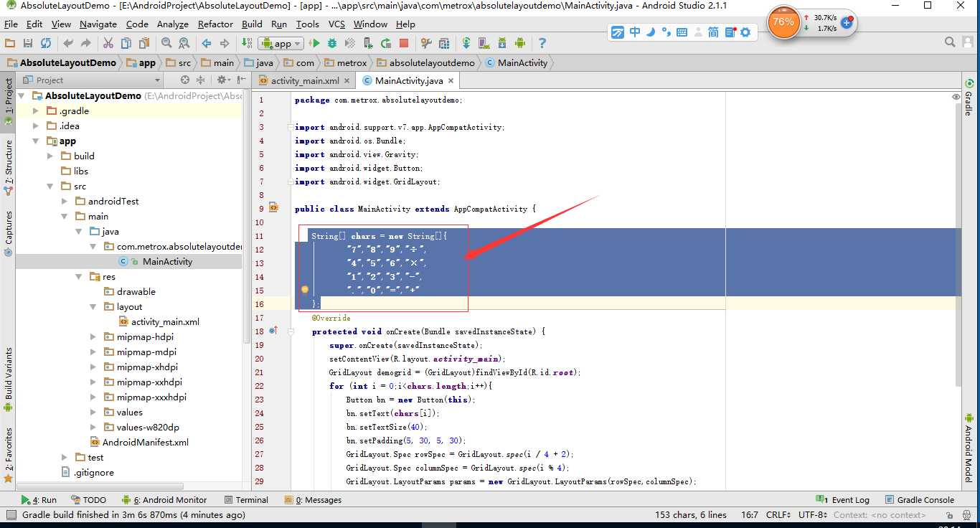Open the VCS menu
980x528 pixels.
click(x=336, y=24)
